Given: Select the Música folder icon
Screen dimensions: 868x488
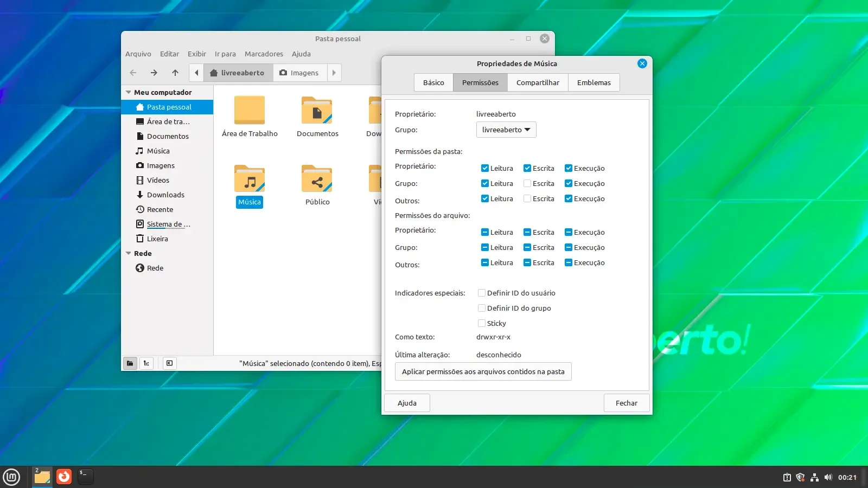Looking at the screenshot, I should click(250, 178).
